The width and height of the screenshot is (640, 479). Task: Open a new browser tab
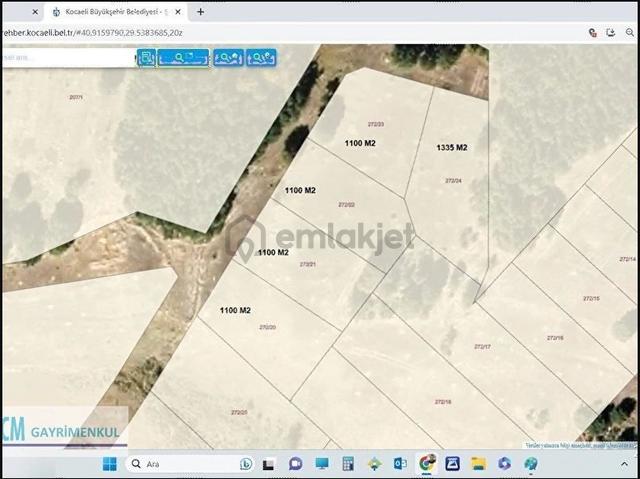200,12
